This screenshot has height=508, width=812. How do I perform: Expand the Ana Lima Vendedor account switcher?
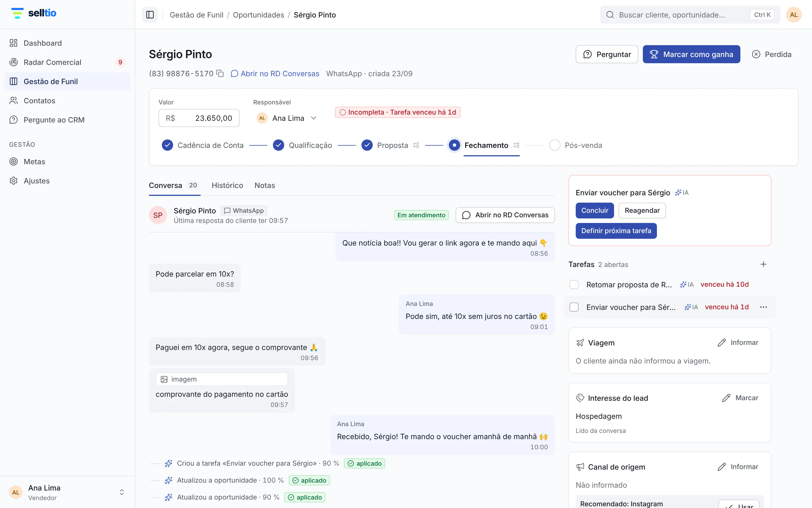[x=67, y=492]
